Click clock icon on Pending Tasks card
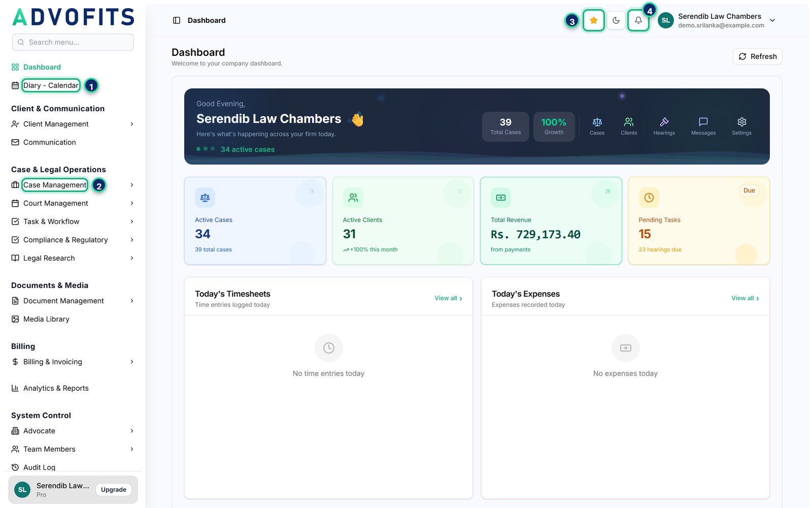This screenshot has height=508, width=812. pyautogui.click(x=649, y=198)
